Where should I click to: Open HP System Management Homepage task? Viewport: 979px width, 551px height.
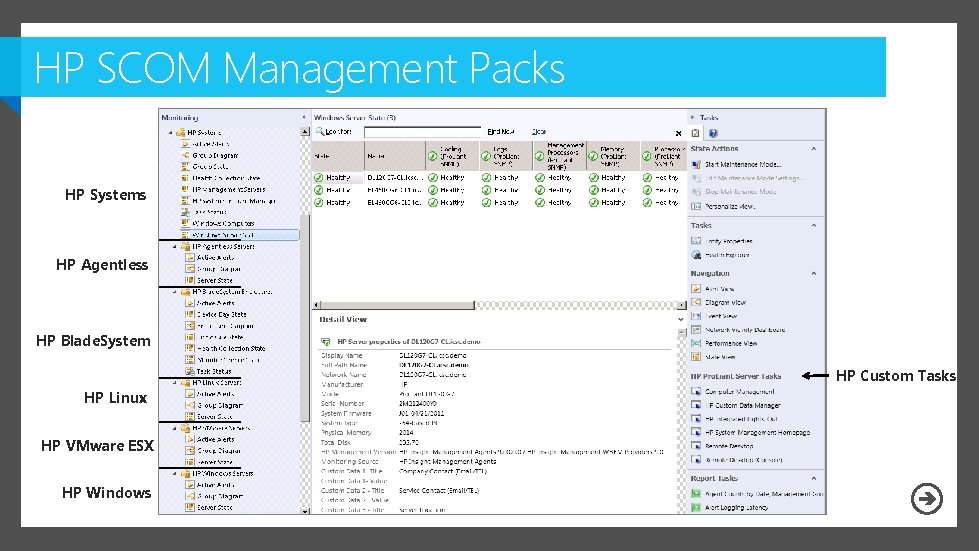coord(757,432)
